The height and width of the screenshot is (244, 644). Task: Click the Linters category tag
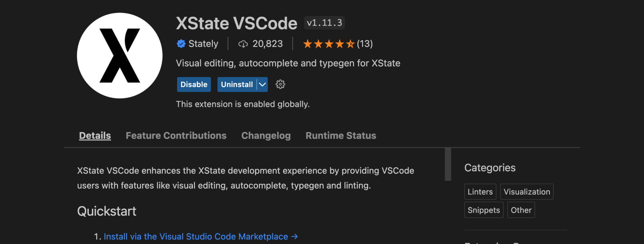pyautogui.click(x=480, y=192)
